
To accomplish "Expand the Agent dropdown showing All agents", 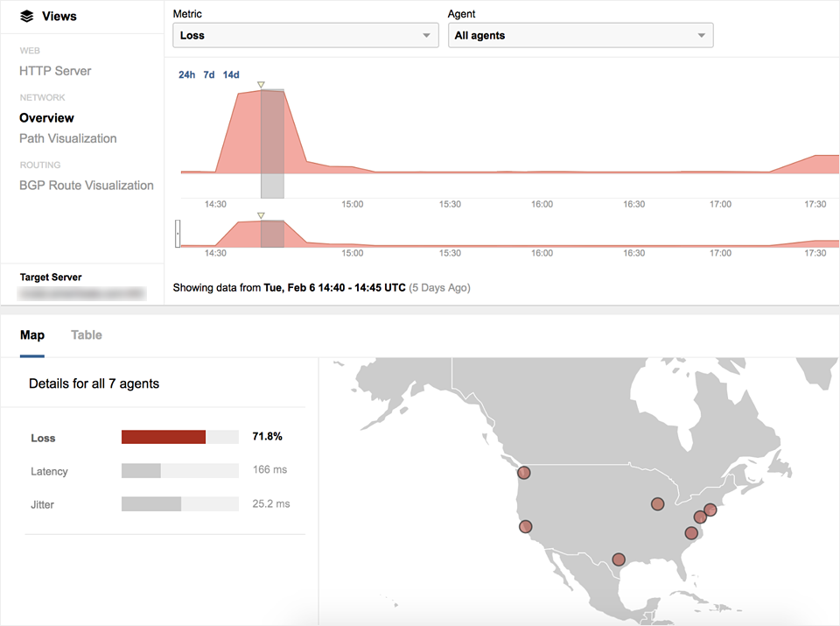I will tap(580, 35).
